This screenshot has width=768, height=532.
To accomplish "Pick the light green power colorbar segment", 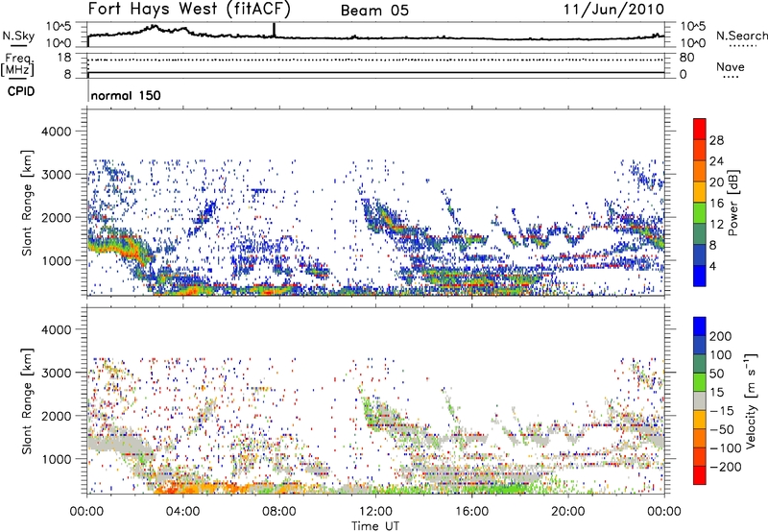I will click(x=700, y=212).
